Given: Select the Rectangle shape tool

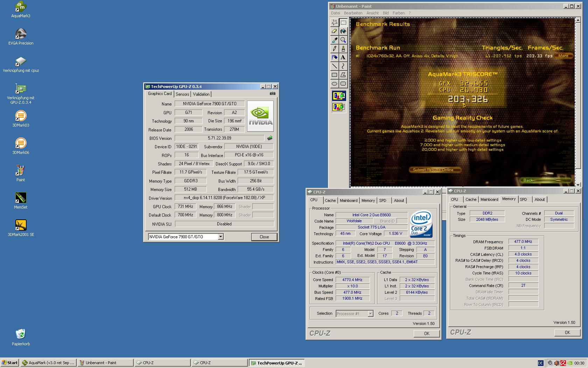Looking at the screenshot, I should pos(335,75).
